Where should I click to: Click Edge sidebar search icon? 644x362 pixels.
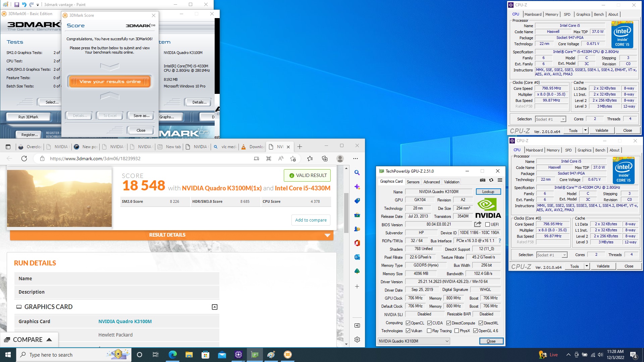coord(357,173)
